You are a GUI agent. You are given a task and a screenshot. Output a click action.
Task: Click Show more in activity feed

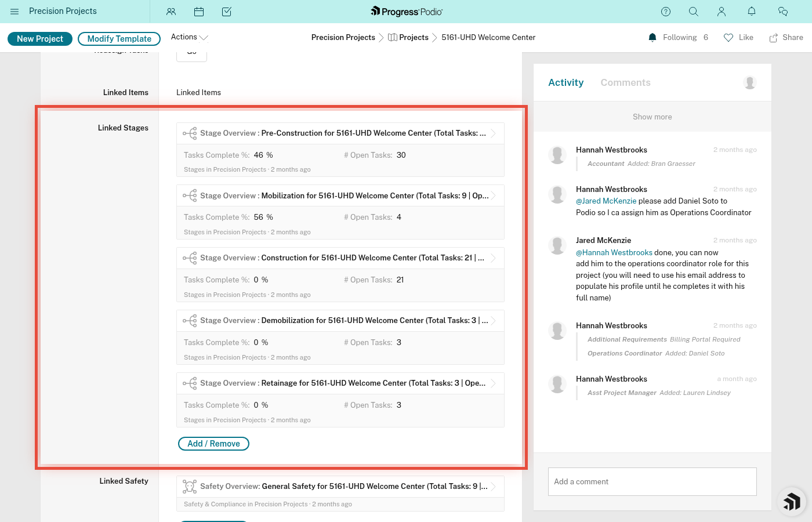652,117
